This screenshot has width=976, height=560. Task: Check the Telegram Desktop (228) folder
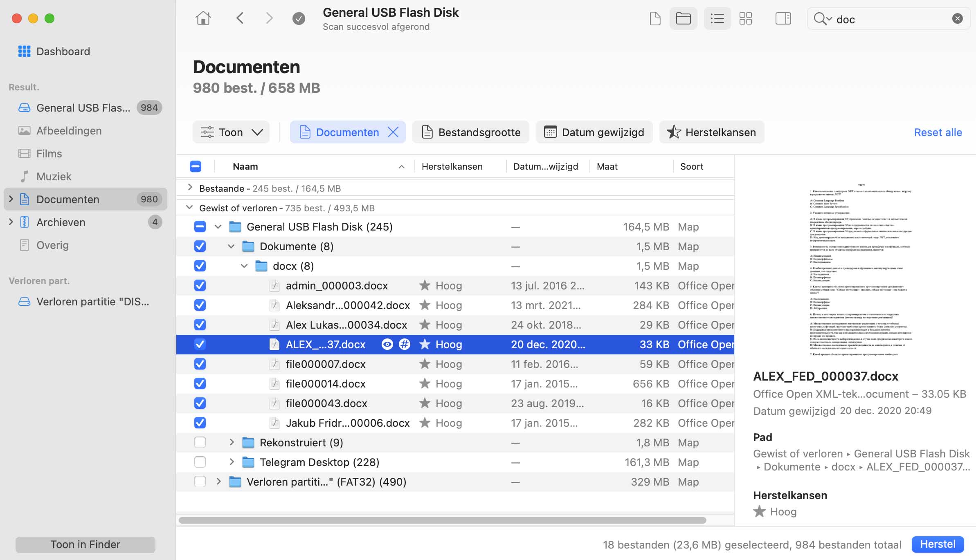(200, 462)
